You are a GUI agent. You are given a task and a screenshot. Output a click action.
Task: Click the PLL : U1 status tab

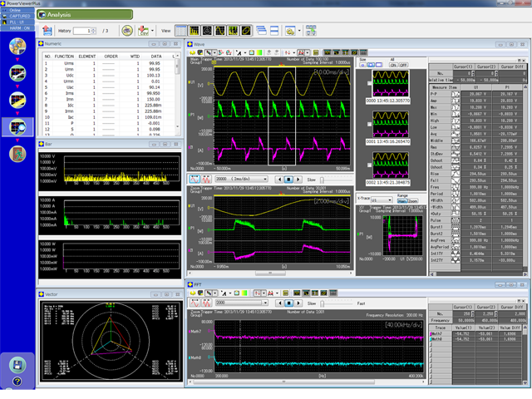[17, 22]
